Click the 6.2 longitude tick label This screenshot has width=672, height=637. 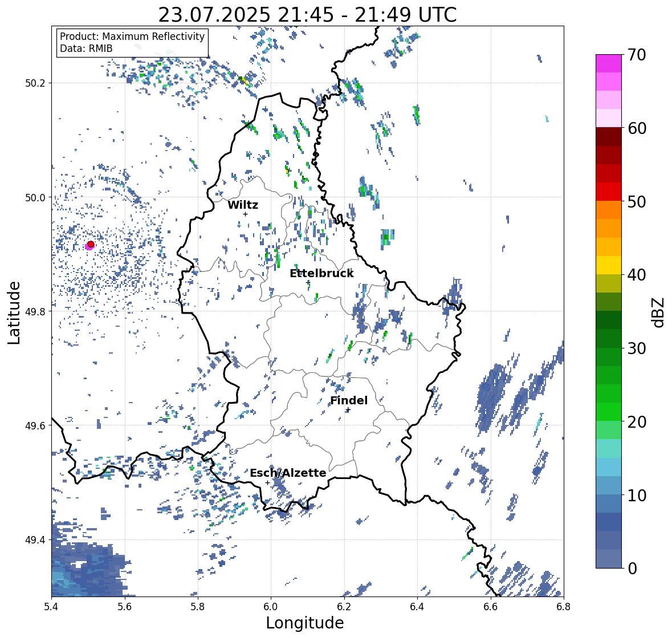pyautogui.click(x=344, y=607)
